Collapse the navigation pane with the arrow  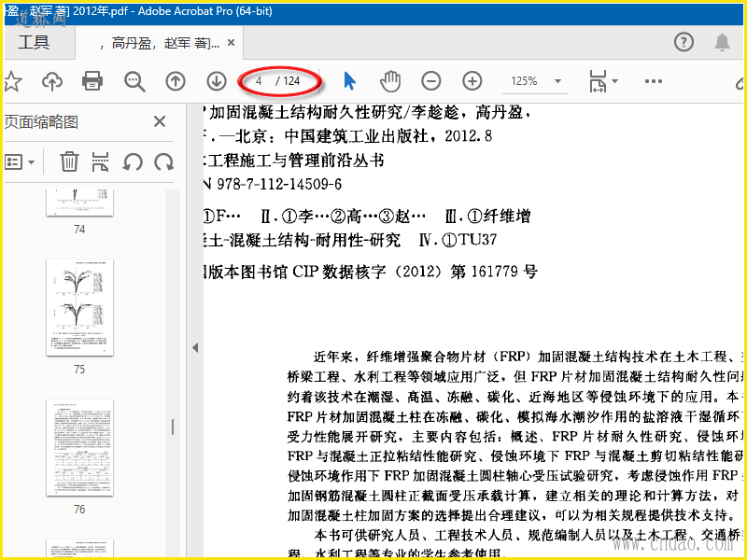[195, 347]
